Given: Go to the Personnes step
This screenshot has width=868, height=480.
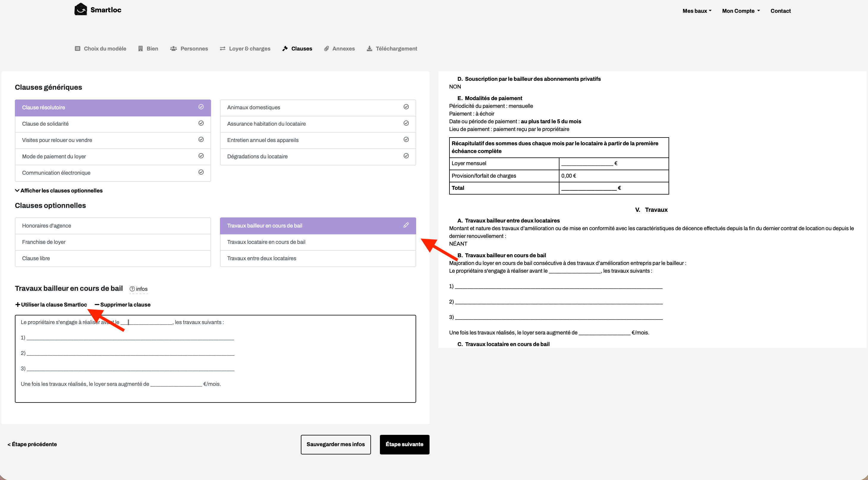Looking at the screenshot, I should 189,48.
